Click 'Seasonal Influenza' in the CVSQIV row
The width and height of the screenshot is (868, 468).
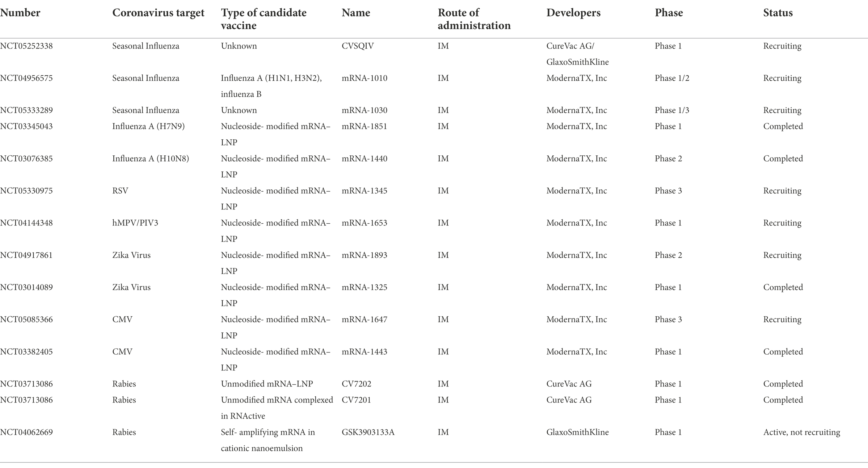tap(145, 46)
